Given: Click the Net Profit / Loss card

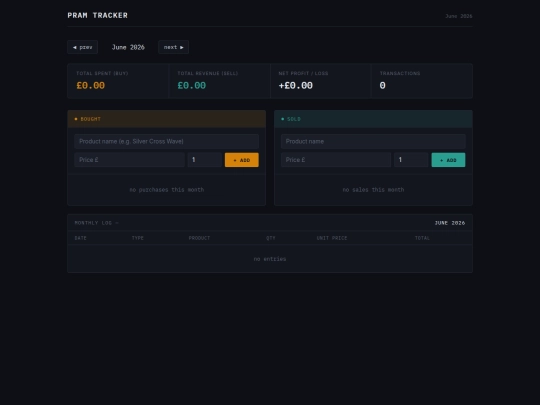Looking at the screenshot, I should 321,81.
